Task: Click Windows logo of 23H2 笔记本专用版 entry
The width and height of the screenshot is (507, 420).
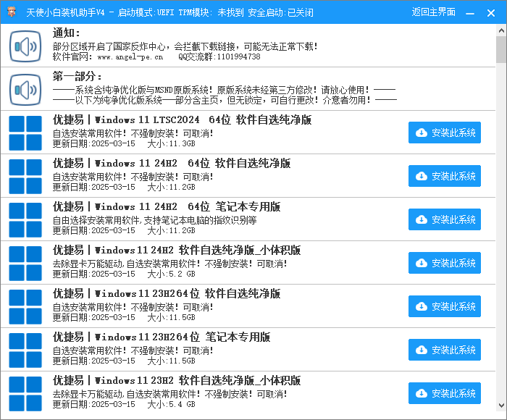Action: tap(25, 350)
